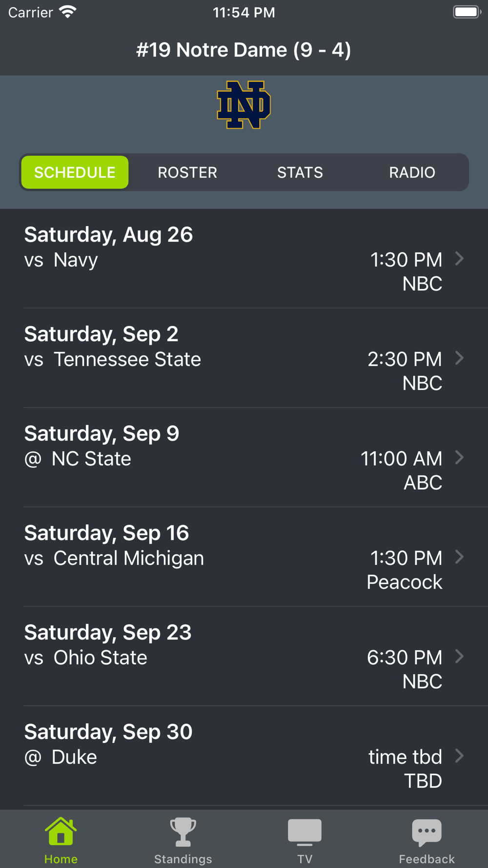The width and height of the screenshot is (488, 868).
Task: Open the Duke game chevron
Action: click(x=459, y=756)
